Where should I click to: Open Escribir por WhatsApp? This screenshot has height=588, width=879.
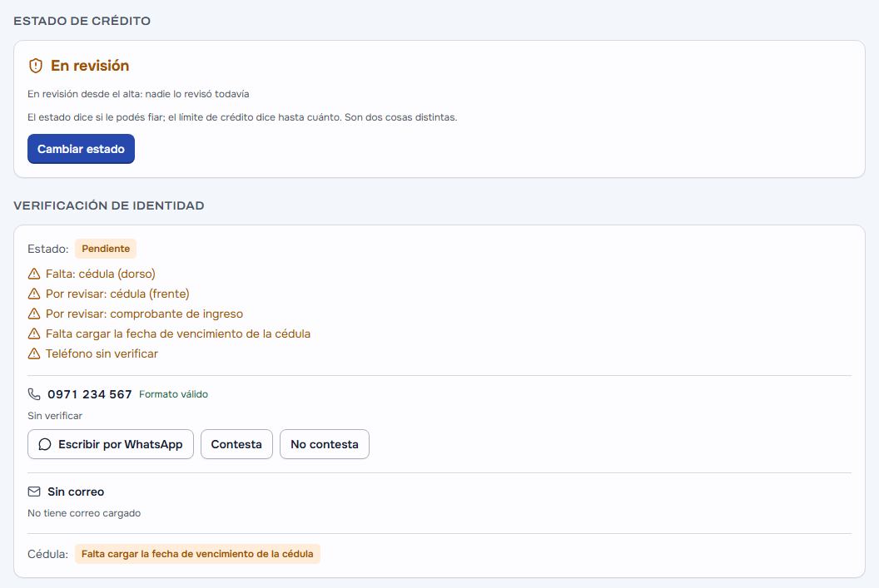(x=111, y=444)
